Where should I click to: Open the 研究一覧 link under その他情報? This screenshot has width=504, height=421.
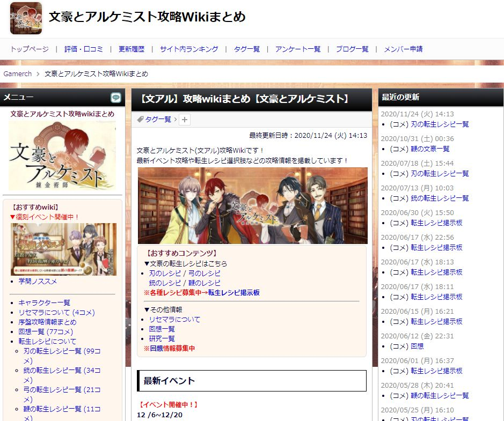(x=162, y=339)
